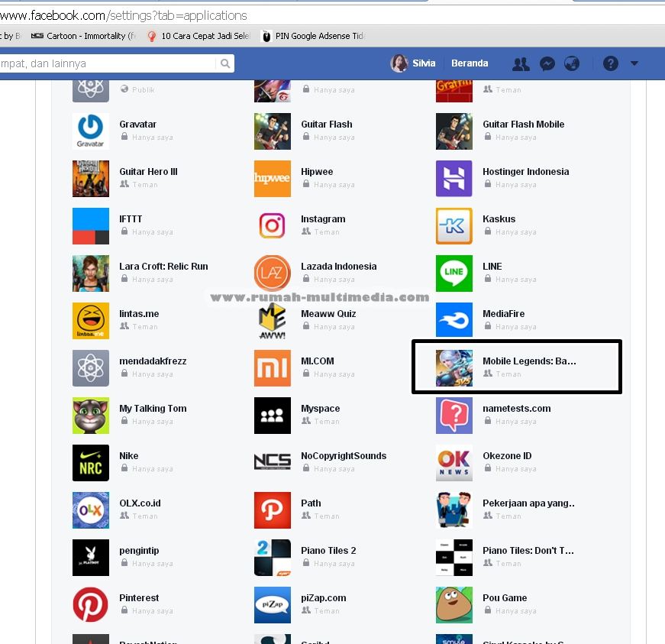Open bookmark PIN Google Adsense

coord(314,36)
